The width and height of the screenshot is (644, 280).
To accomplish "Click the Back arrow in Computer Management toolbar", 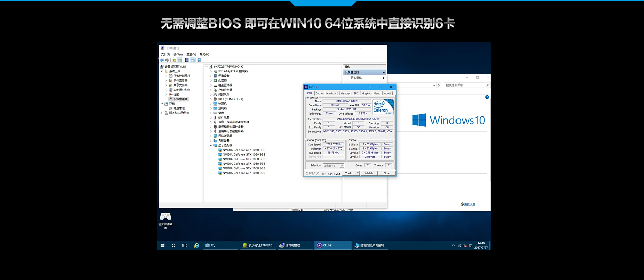I will pos(162,60).
